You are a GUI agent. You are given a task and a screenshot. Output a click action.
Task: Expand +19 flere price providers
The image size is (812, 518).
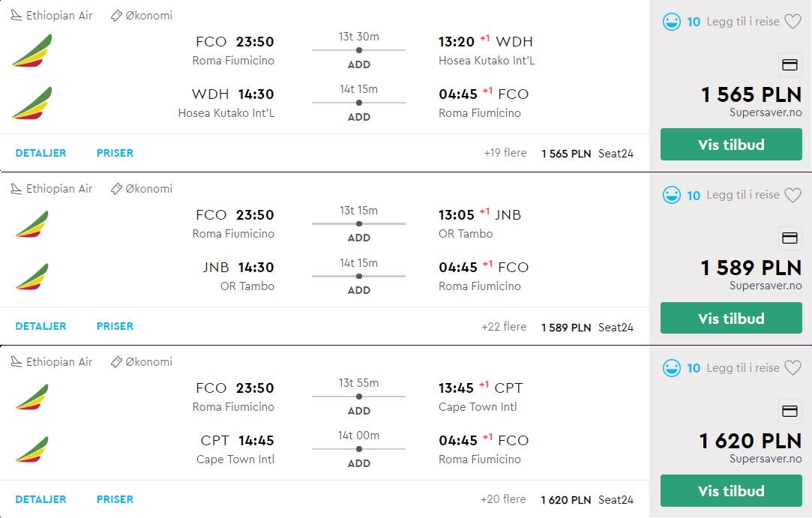[505, 153]
